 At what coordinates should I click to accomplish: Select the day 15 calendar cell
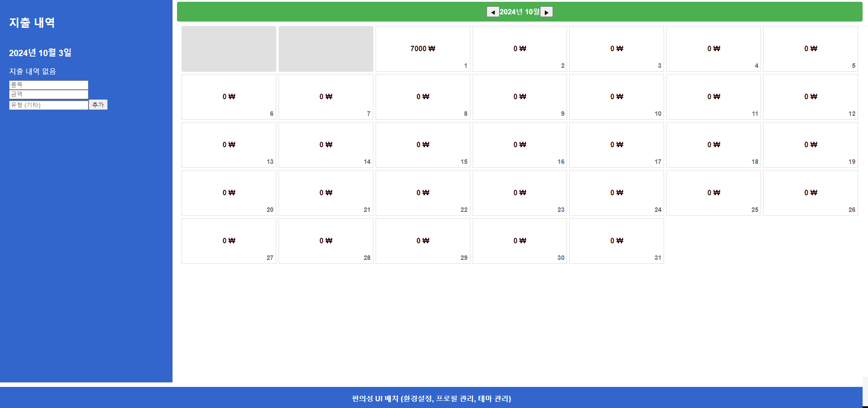[x=423, y=145]
